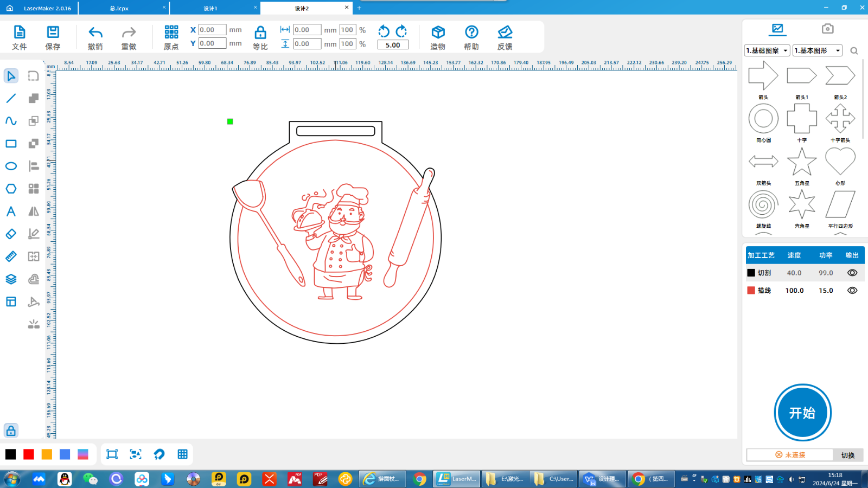This screenshot has width=868, height=488.
Task: Switch to the 设计1 tab
Action: [x=210, y=8]
